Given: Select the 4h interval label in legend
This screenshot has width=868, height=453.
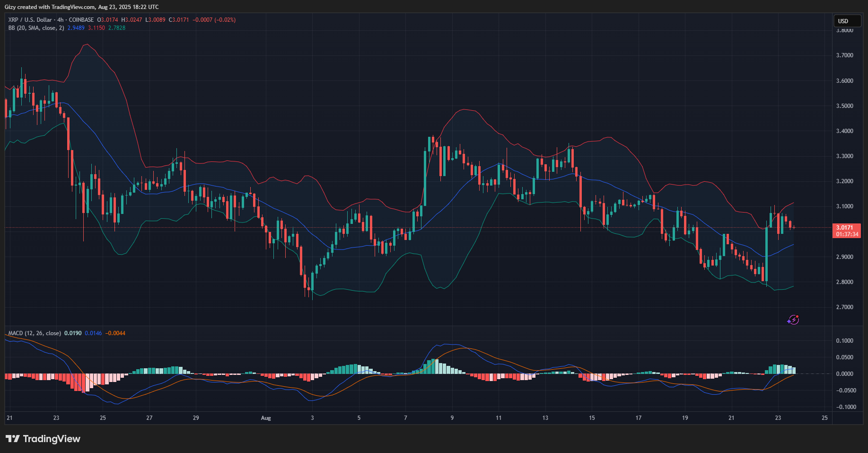Looking at the screenshot, I should [60, 20].
